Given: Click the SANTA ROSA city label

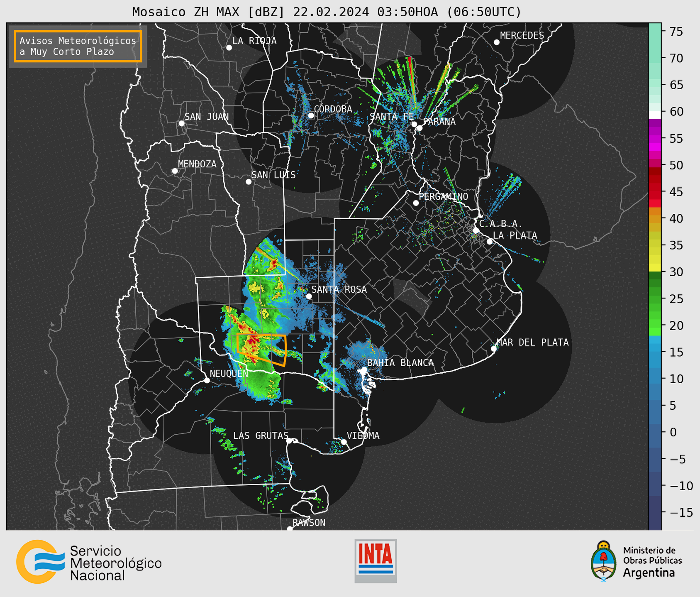Looking at the screenshot, I should [x=339, y=289].
